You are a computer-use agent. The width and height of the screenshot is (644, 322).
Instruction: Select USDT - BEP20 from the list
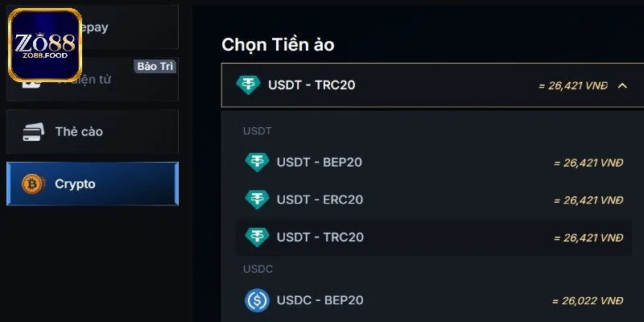coord(320,162)
